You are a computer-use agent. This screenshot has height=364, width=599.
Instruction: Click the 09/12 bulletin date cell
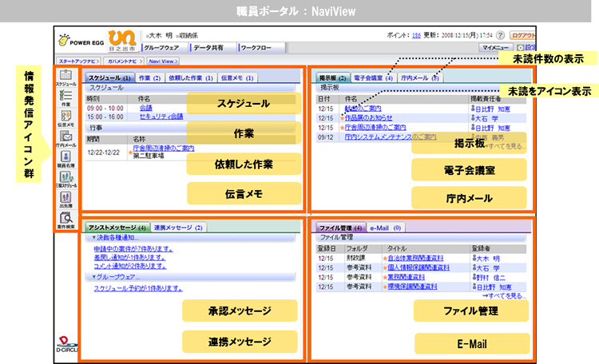coord(326,137)
